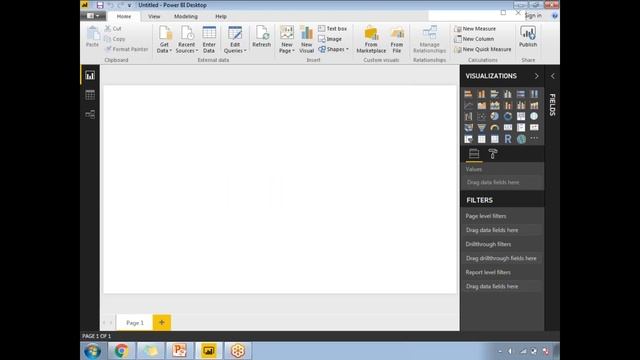This screenshot has width=640, height=360.
Task: Open the File menu dropdown button
Action: [x=93, y=16]
